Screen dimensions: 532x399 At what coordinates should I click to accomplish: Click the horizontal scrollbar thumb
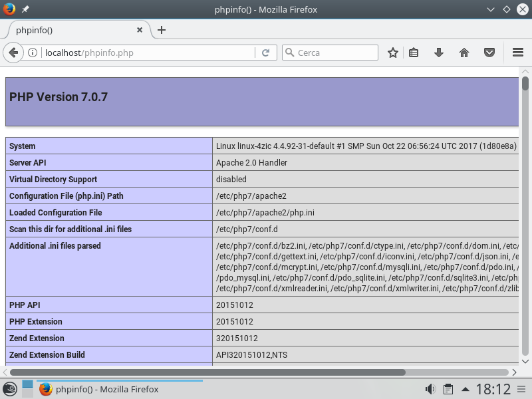[207, 372]
